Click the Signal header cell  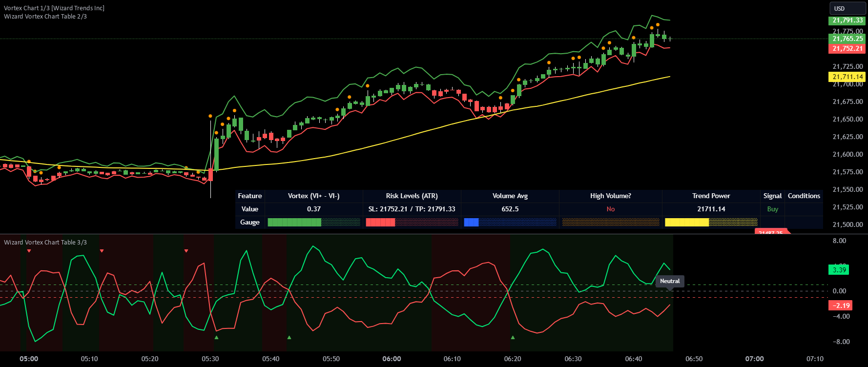(x=773, y=196)
